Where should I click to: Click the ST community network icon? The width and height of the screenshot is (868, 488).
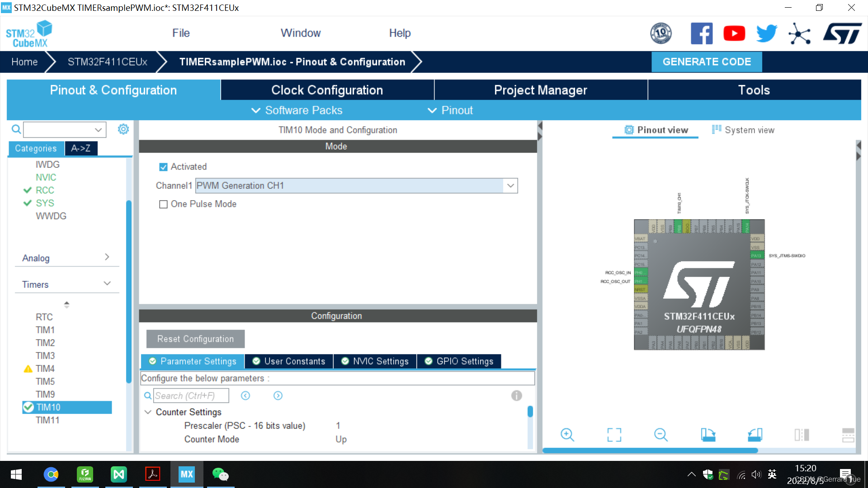799,33
